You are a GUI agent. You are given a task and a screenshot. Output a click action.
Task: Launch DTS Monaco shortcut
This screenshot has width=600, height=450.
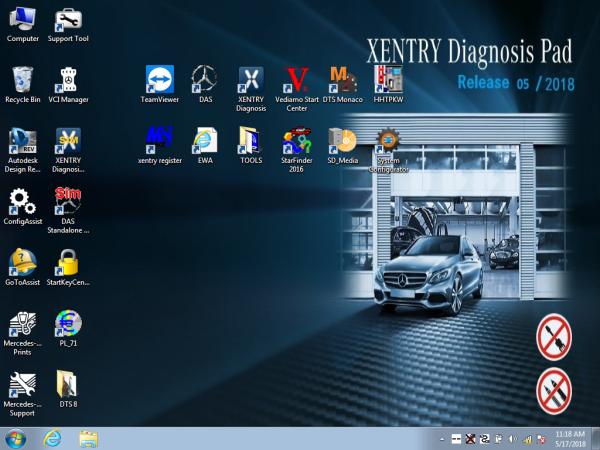(342, 84)
